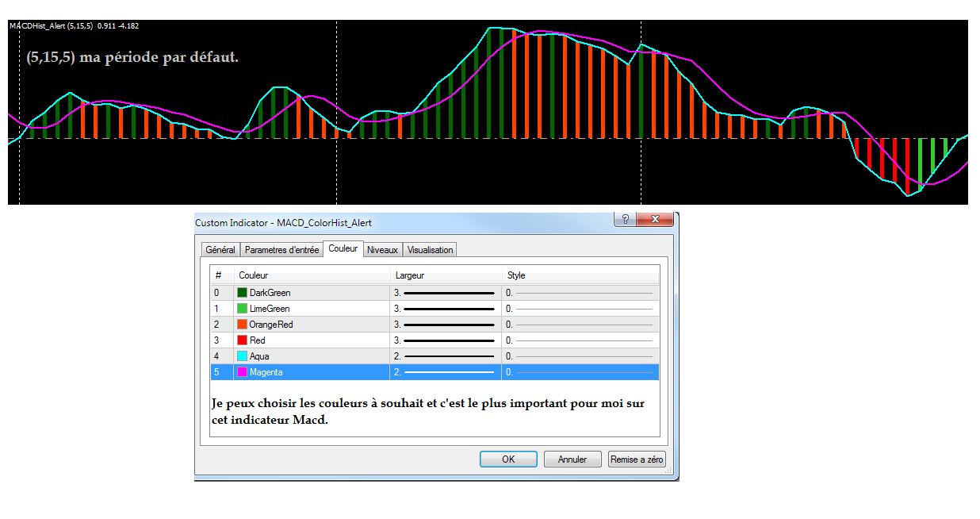980x519 pixels.
Task: Select the 'Aqua' color name text
Action: click(x=259, y=356)
